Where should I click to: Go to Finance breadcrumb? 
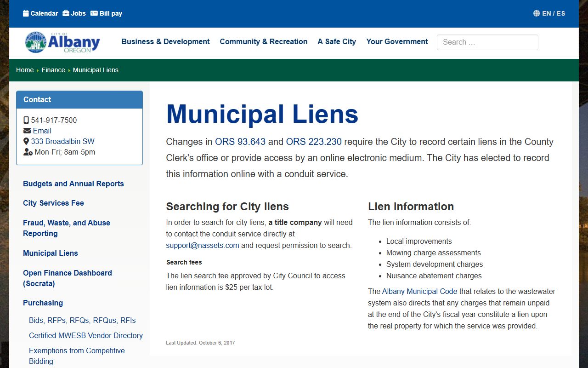(53, 70)
